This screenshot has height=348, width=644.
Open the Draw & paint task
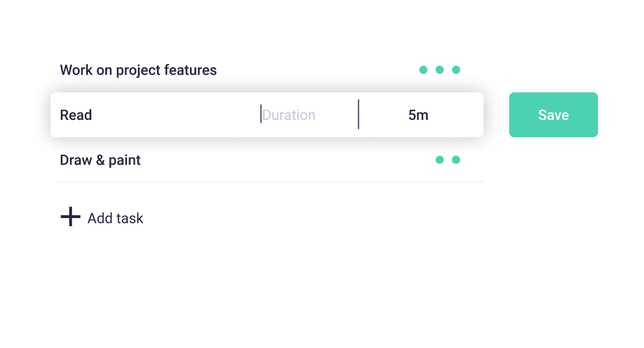tap(100, 160)
